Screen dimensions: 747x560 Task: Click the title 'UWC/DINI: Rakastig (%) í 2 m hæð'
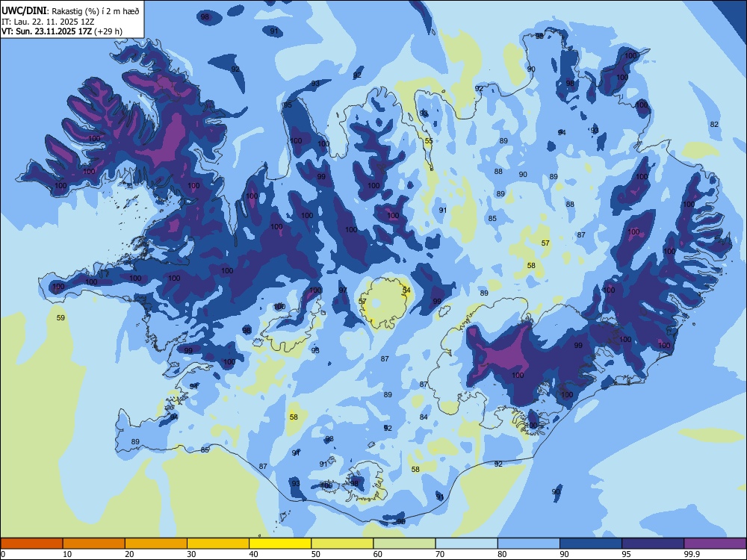pyautogui.click(x=70, y=11)
